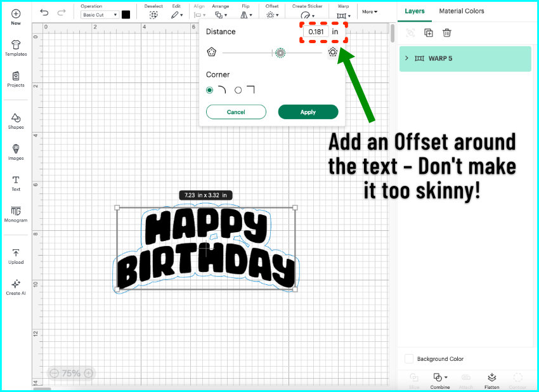Open the Offset tool dropdown
Image resolution: width=539 pixels, height=392 pixels.
(272, 15)
